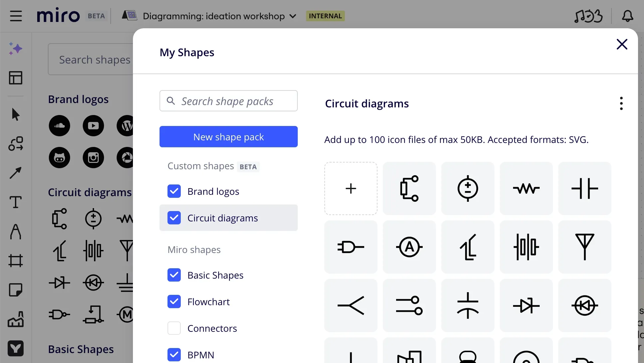
Task: Toggle the Circuit diagrams checkbox
Action: point(174,218)
